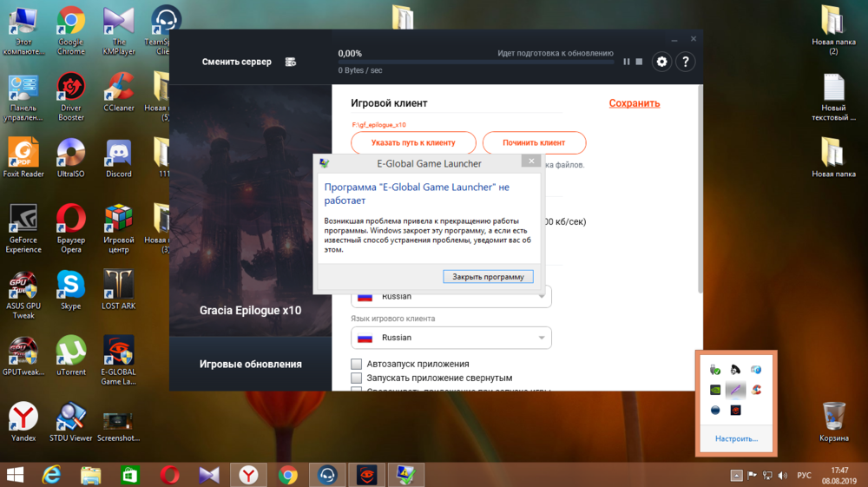Open Yandex browser from taskbar
The image size is (868, 487).
click(248, 475)
